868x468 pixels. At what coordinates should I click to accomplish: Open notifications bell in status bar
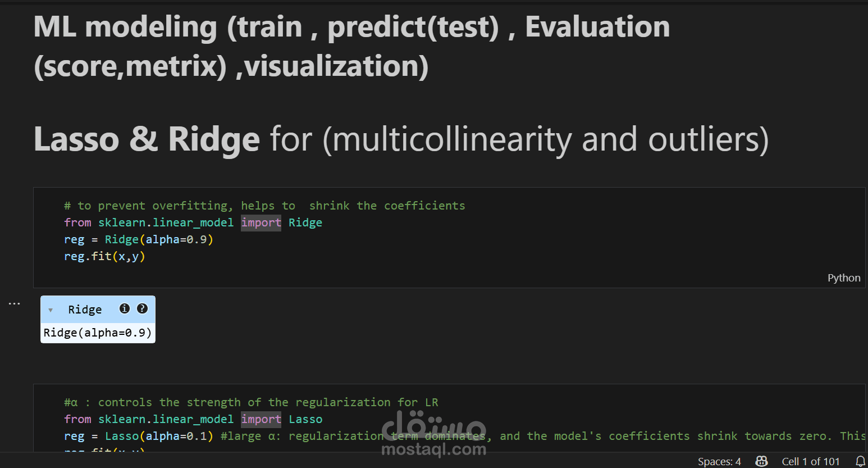tap(860, 461)
